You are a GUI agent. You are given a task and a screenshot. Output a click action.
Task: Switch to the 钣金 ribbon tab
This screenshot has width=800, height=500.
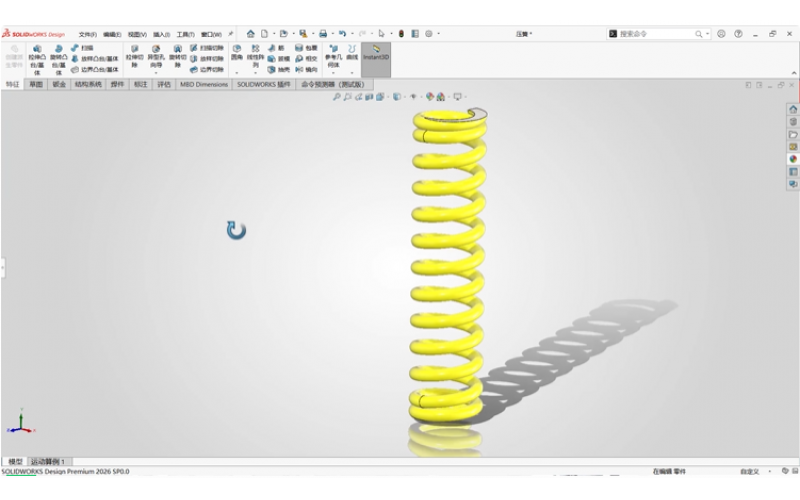pyautogui.click(x=59, y=84)
